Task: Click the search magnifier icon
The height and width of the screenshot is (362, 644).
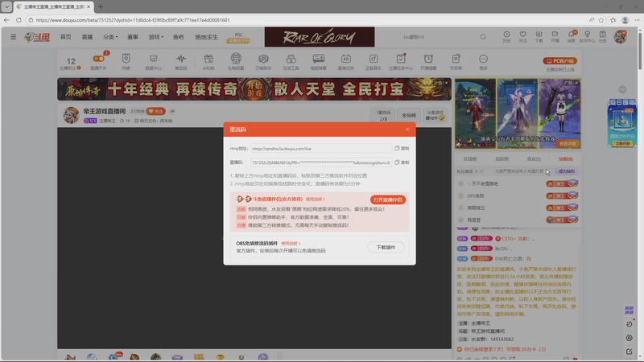Action: (483, 37)
